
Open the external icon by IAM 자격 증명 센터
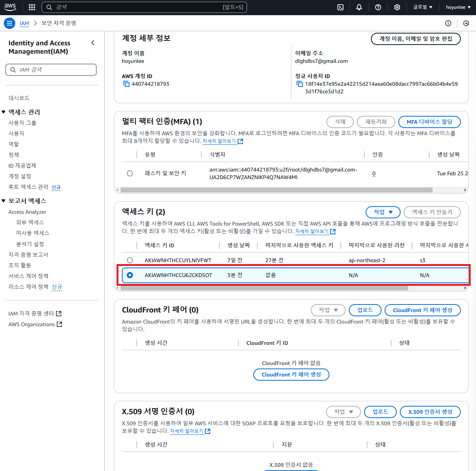pyautogui.click(x=59, y=313)
